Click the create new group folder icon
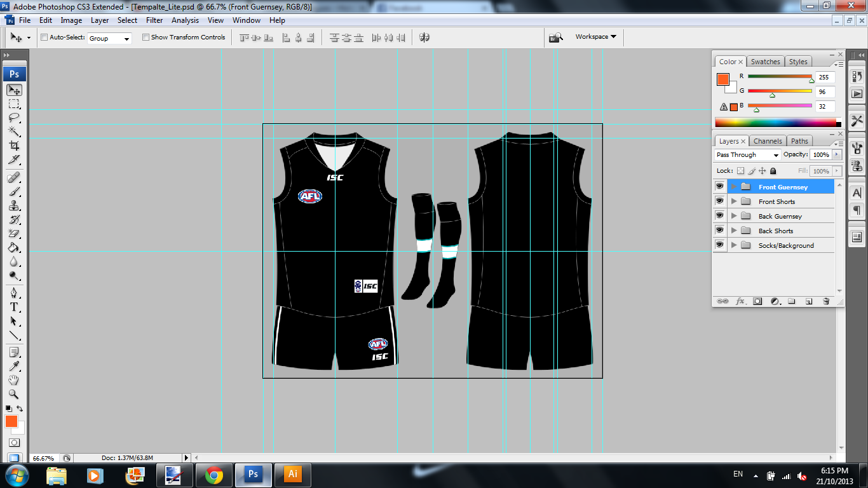868x488 pixels. [792, 301]
